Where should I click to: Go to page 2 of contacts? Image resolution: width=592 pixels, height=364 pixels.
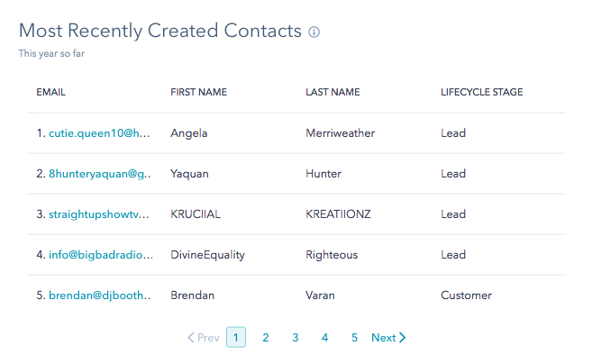click(x=266, y=337)
